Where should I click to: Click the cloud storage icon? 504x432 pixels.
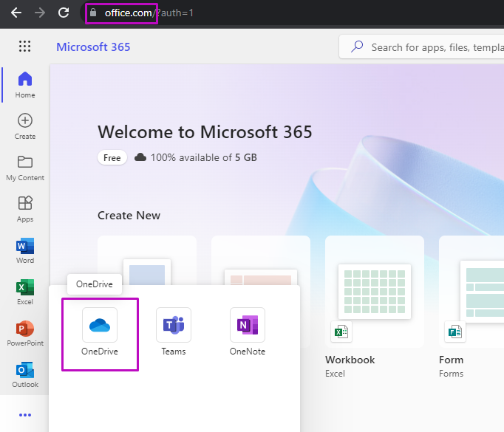click(x=140, y=157)
